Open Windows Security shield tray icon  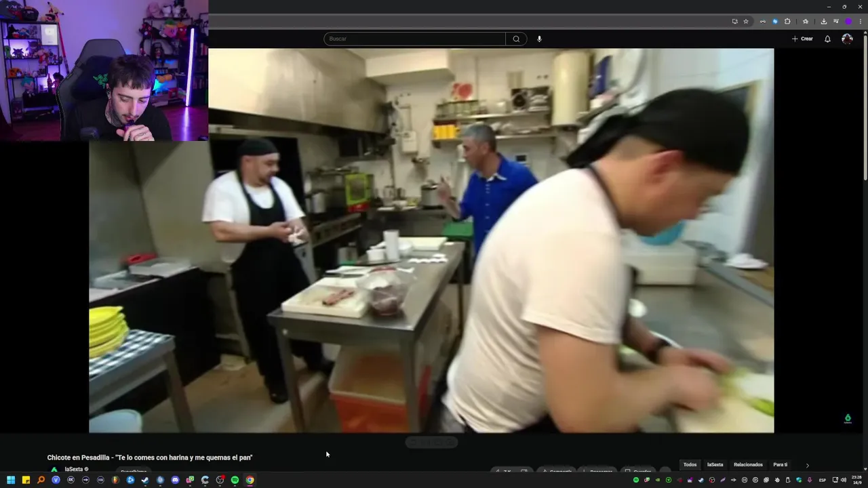[799, 480]
